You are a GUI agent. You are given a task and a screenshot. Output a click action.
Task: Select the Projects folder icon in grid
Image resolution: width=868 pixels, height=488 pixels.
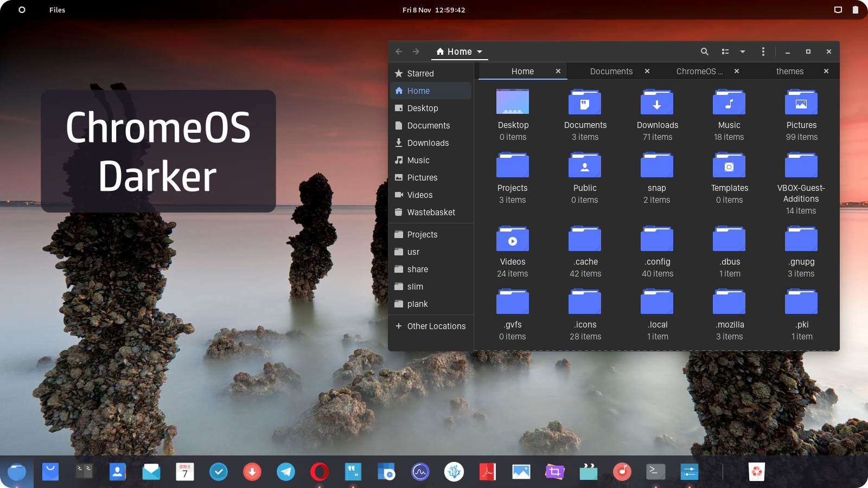(513, 165)
